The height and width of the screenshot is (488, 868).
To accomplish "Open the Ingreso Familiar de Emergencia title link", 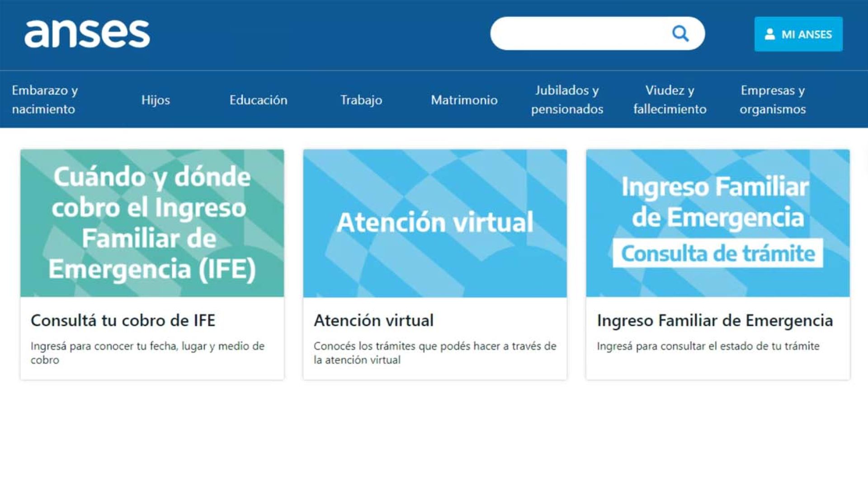I will point(715,320).
